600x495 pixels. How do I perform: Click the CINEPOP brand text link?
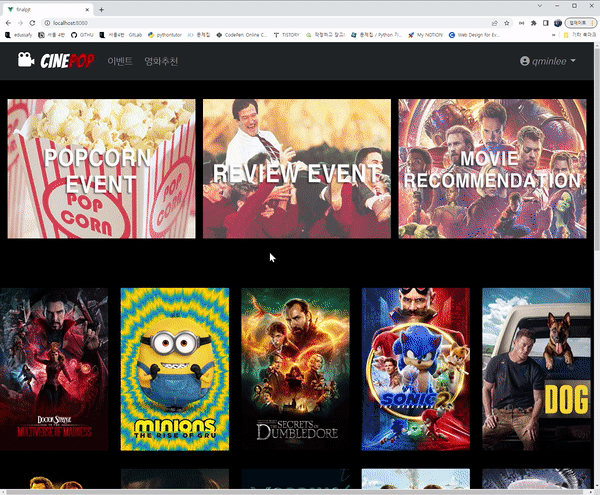[67, 61]
